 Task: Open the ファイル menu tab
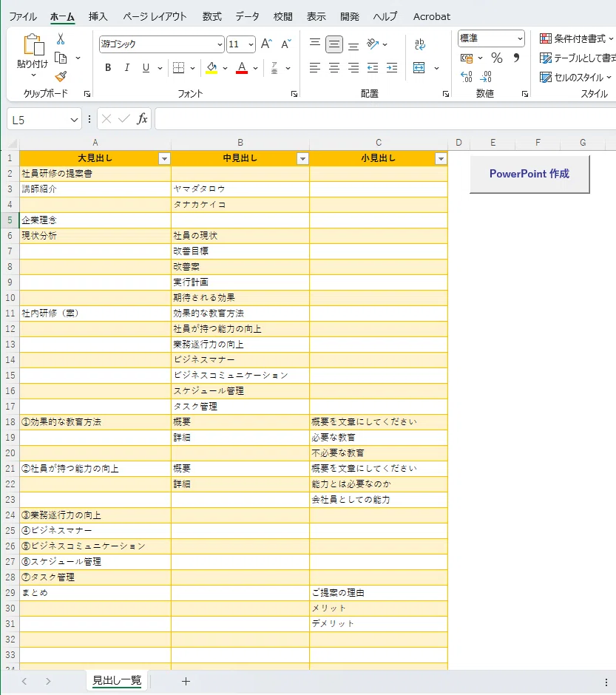23,17
